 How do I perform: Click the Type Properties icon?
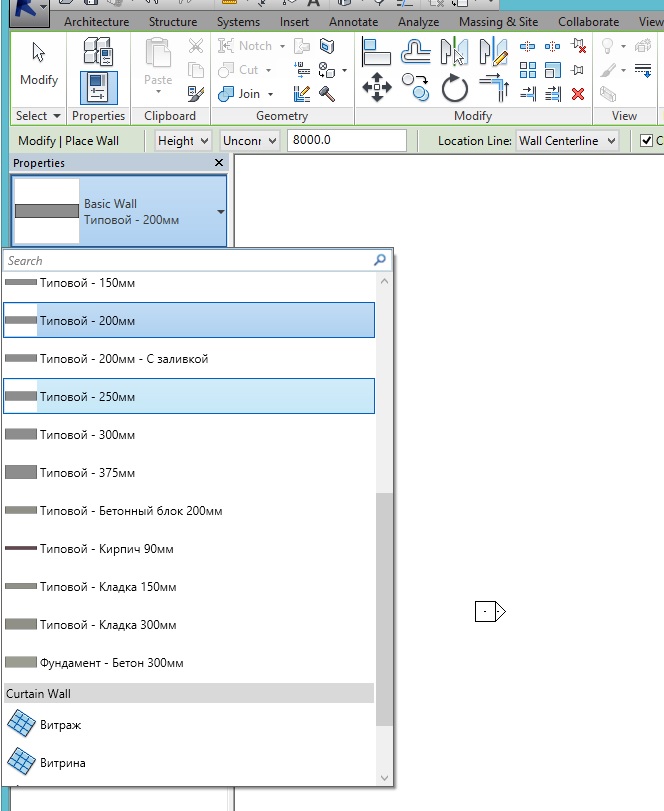coord(98,53)
